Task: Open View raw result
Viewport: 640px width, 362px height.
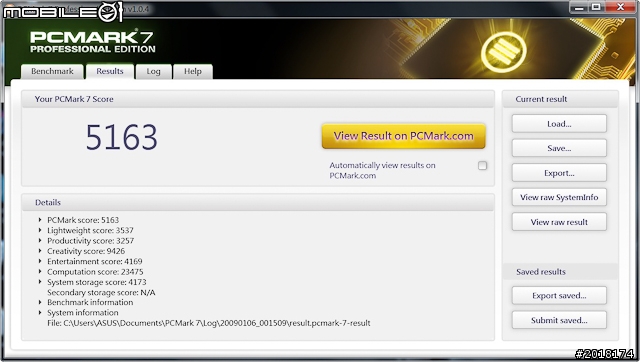Action: click(x=559, y=222)
